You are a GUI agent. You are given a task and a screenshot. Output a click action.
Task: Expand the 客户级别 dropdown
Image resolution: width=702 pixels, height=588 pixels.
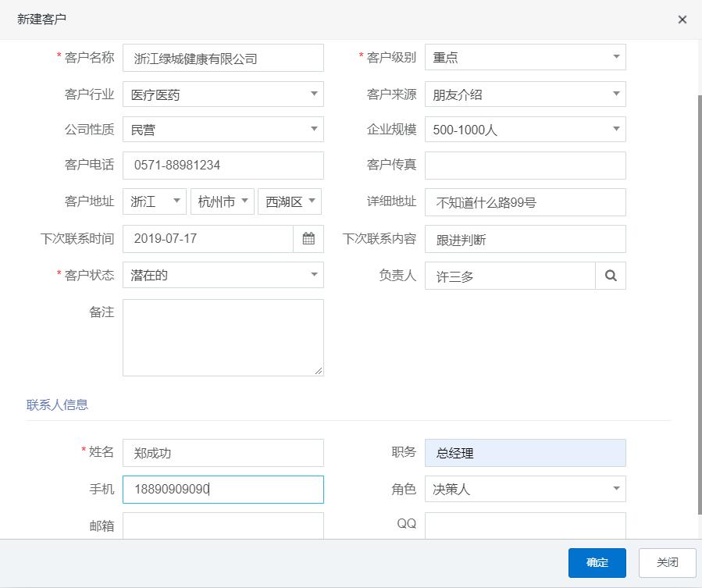tap(525, 57)
